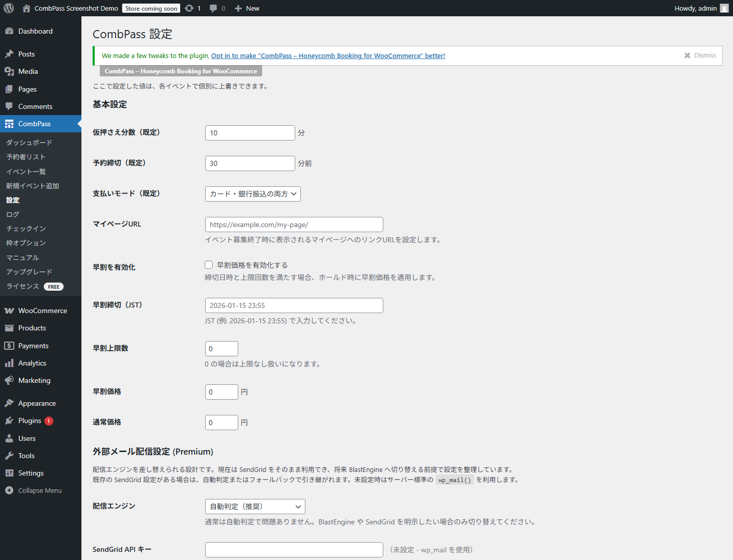Click the Store coming soon badge
Viewport: 733px width, 560px height.
[x=151, y=8]
